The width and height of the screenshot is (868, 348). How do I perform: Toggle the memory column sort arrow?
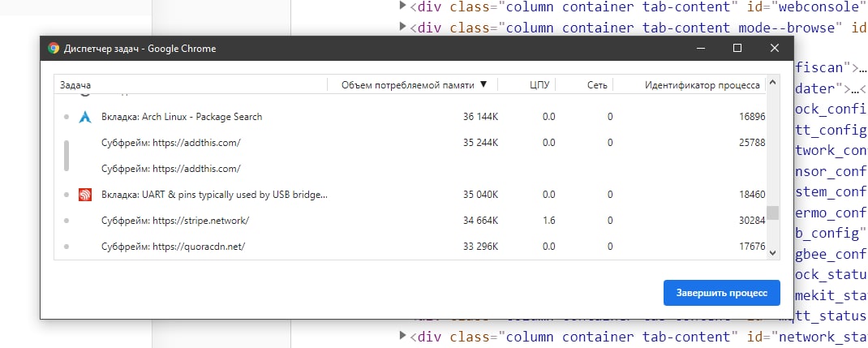pyautogui.click(x=483, y=84)
